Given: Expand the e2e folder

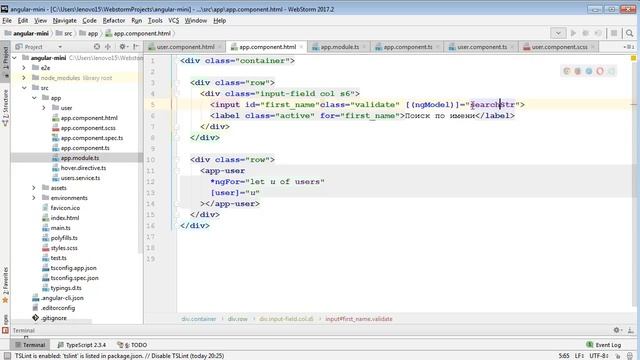Looking at the screenshot, I should (24, 67).
